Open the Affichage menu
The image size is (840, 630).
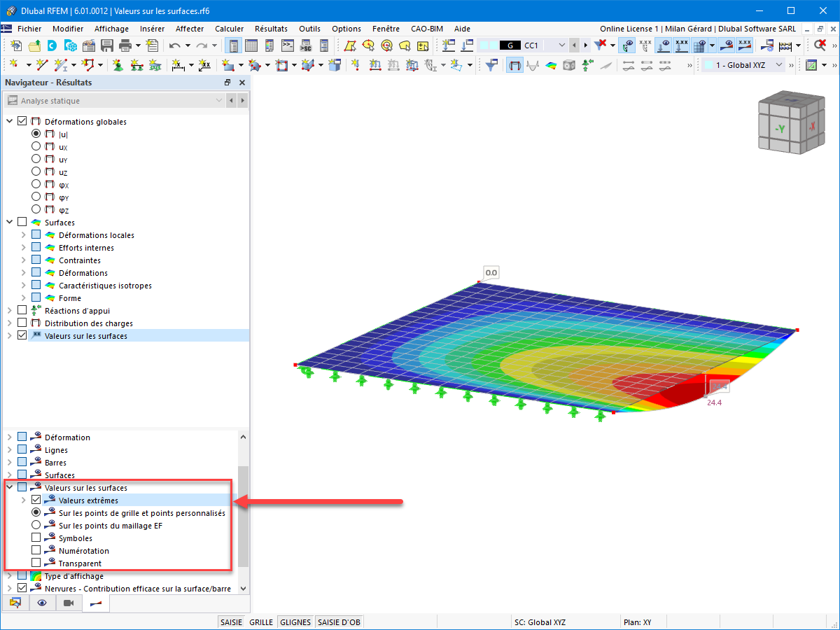(111, 29)
